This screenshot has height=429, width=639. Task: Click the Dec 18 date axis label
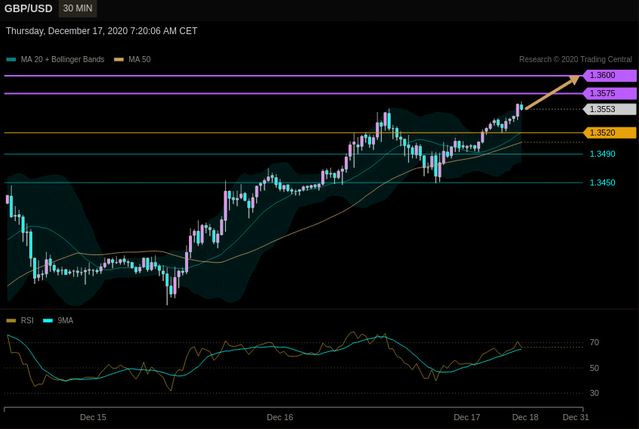click(x=525, y=418)
